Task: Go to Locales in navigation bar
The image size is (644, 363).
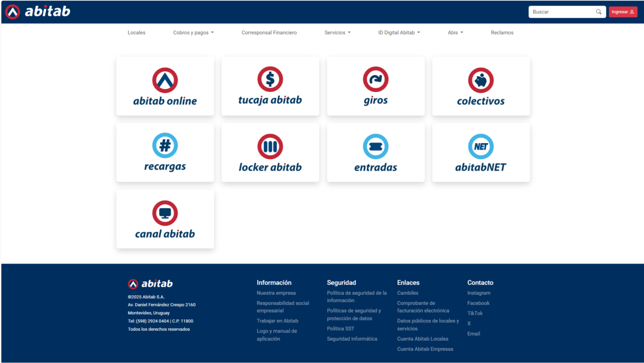Action: (136, 33)
